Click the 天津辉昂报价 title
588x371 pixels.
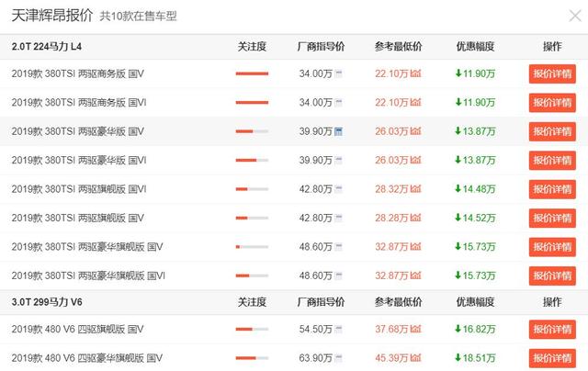coord(51,16)
